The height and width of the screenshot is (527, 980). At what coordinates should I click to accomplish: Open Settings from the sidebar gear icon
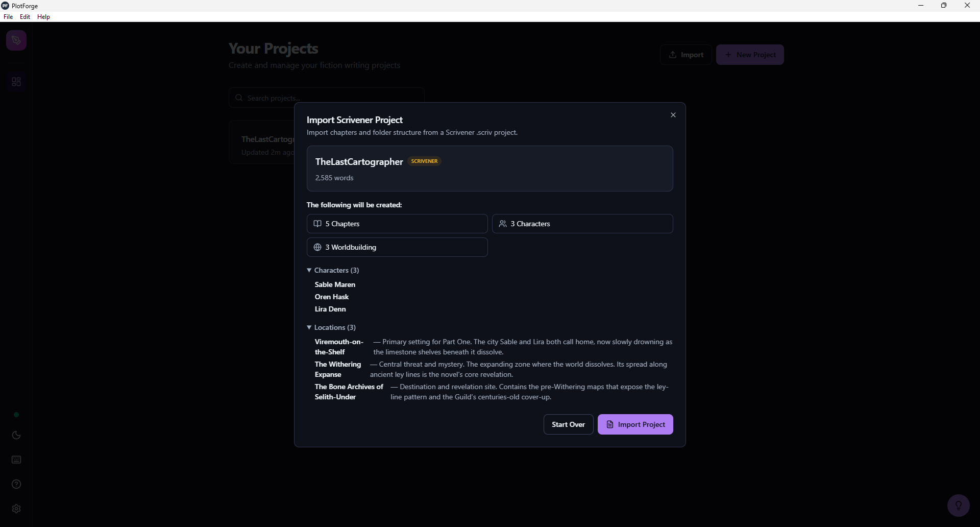(x=16, y=509)
